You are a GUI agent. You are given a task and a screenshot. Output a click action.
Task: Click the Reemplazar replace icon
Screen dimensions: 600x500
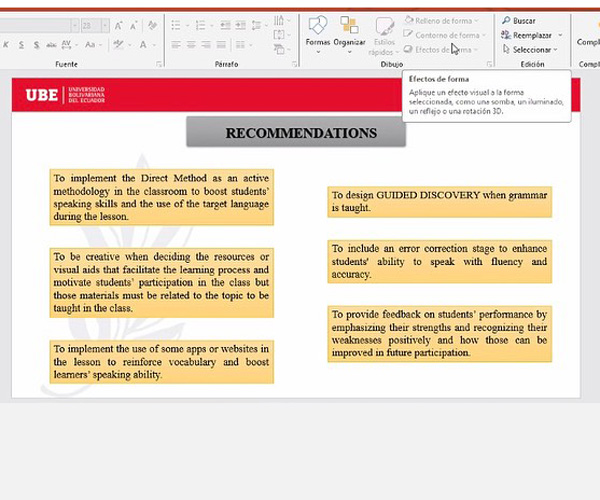click(506, 35)
